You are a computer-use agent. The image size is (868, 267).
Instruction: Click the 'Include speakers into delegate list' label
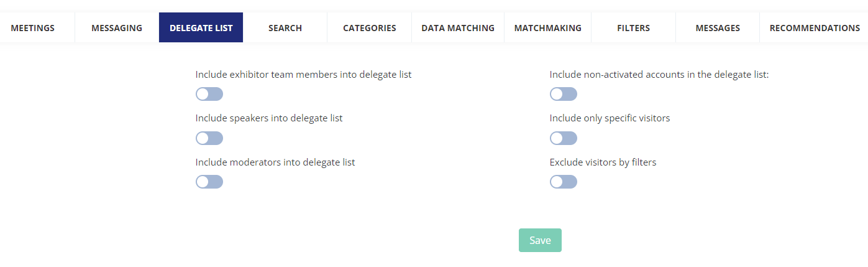click(269, 118)
